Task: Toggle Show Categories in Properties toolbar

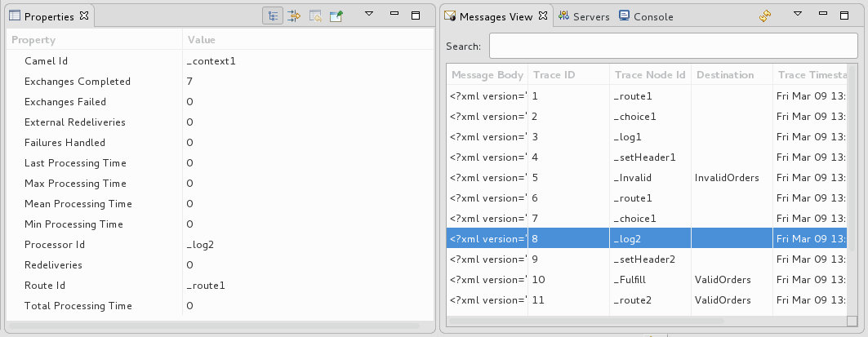Action: click(x=274, y=16)
